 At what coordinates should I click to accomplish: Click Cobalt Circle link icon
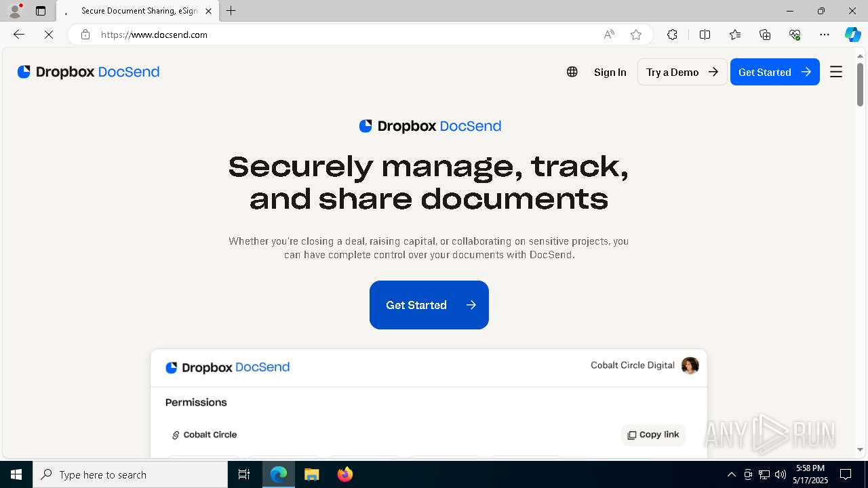pos(176,435)
